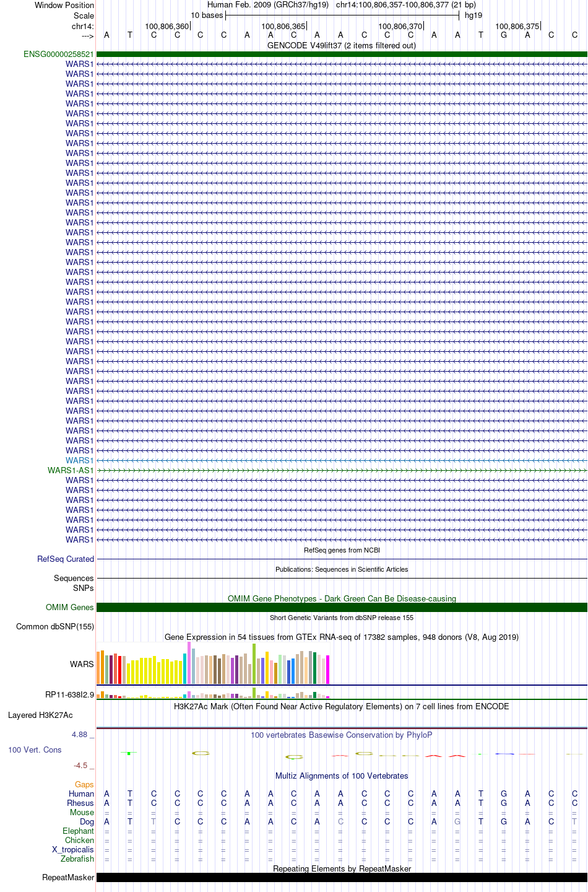Click the dark green OMIM Genes bar

pyautogui.click(x=342, y=607)
